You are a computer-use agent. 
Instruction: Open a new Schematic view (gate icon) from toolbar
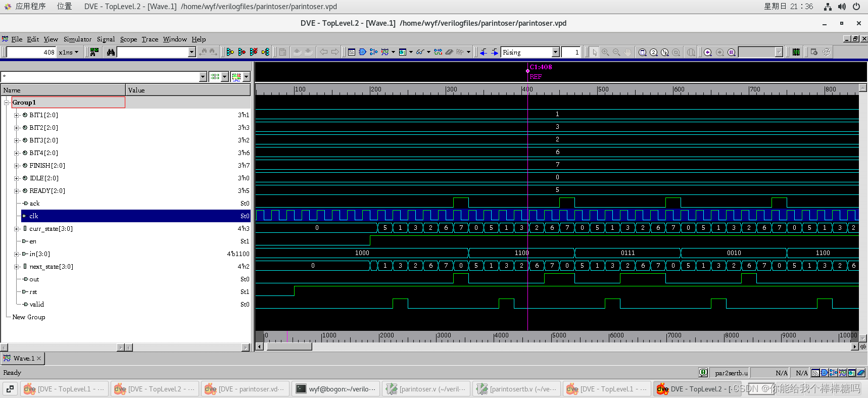coord(362,52)
